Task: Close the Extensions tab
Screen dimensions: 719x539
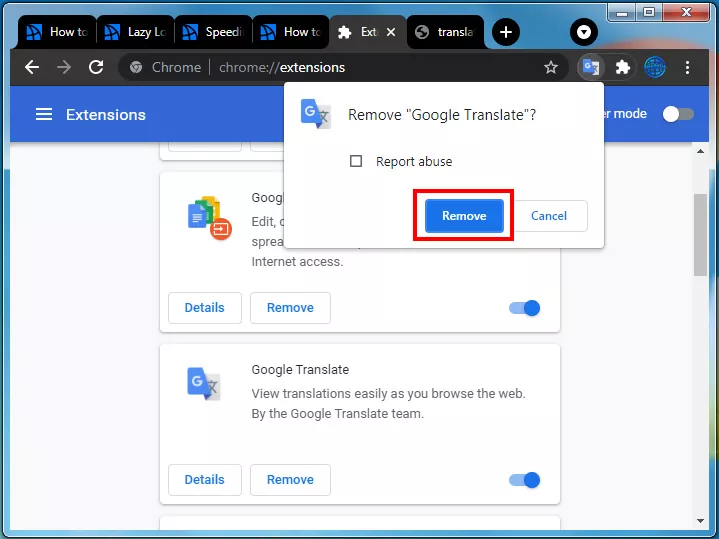Action: tap(391, 32)
